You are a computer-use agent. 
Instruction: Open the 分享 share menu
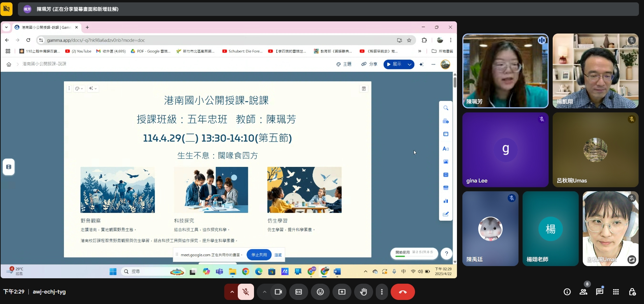click(x=369, y=64)
